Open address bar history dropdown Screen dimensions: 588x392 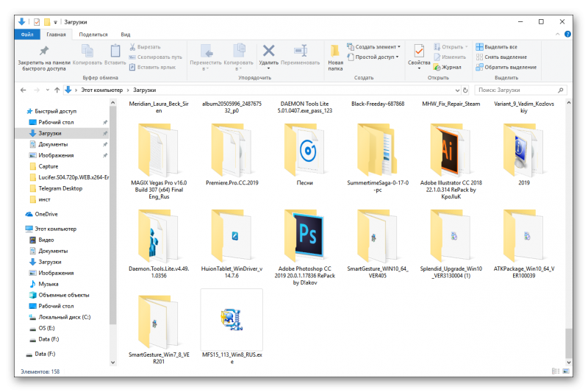point(457,90)
